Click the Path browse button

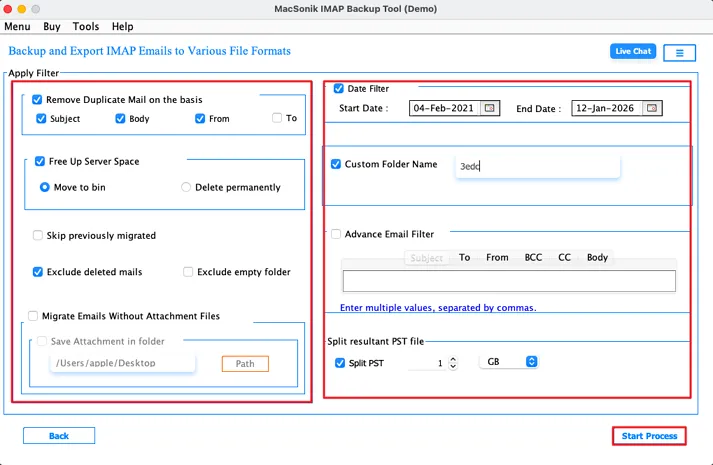click(x=245, y=364)
